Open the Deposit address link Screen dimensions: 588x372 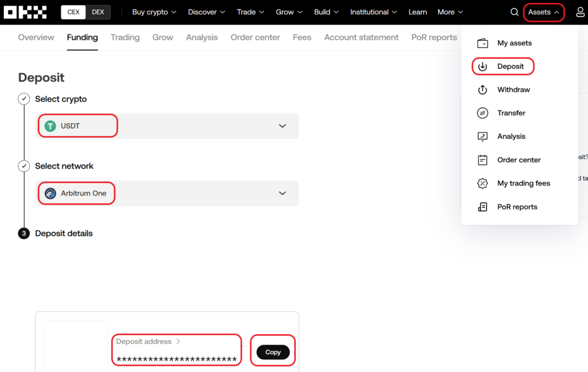[148, 342]
